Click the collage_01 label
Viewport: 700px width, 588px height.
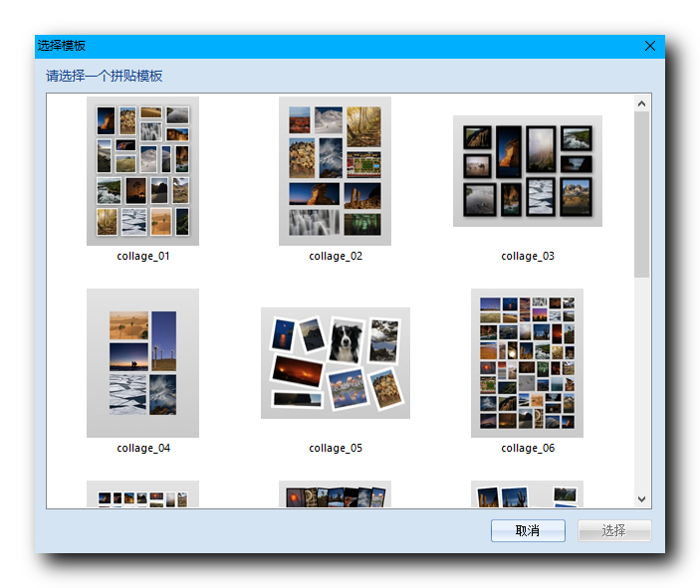(143, 256)
